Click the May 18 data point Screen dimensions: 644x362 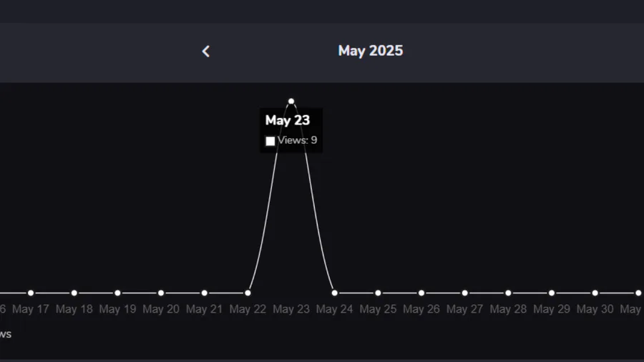tap(74, 293)
